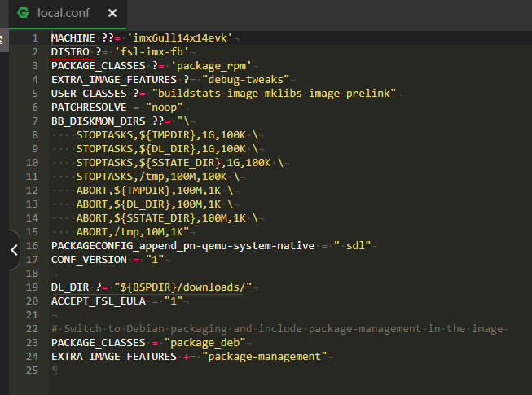Screen dimensions: 532x395
Task: Click ACCEPT_FSL_EULA variable on line 20
Action: (98, 301)
